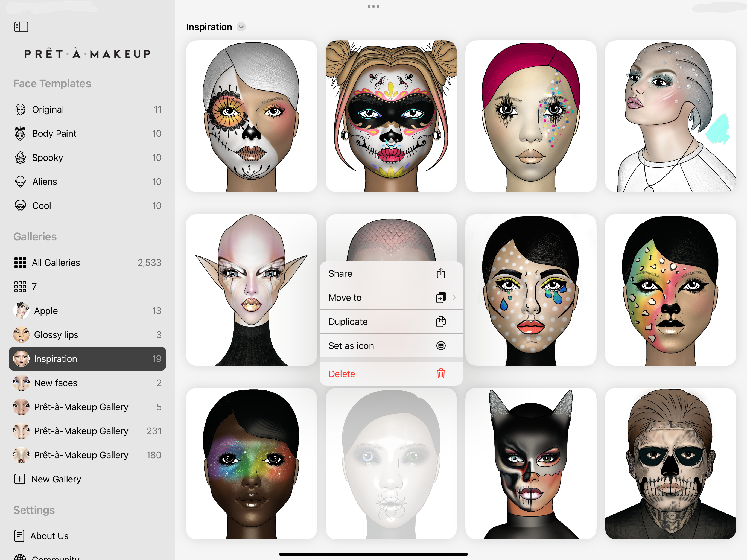
Task: Toggle the sidebar panel icon
Action: click(21, 27)
